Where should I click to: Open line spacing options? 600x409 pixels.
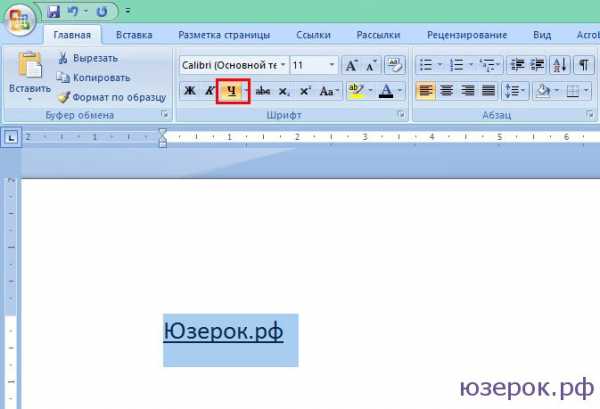click(x=515, y=91)
